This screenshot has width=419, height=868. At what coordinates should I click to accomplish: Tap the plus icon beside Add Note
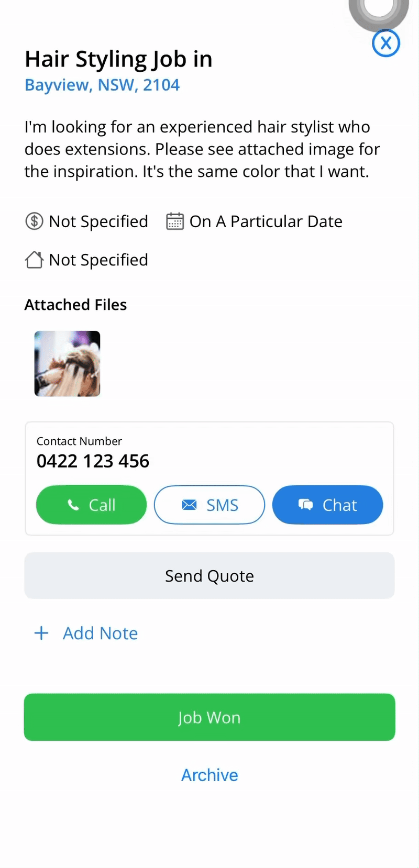click(x=41, y=633)
